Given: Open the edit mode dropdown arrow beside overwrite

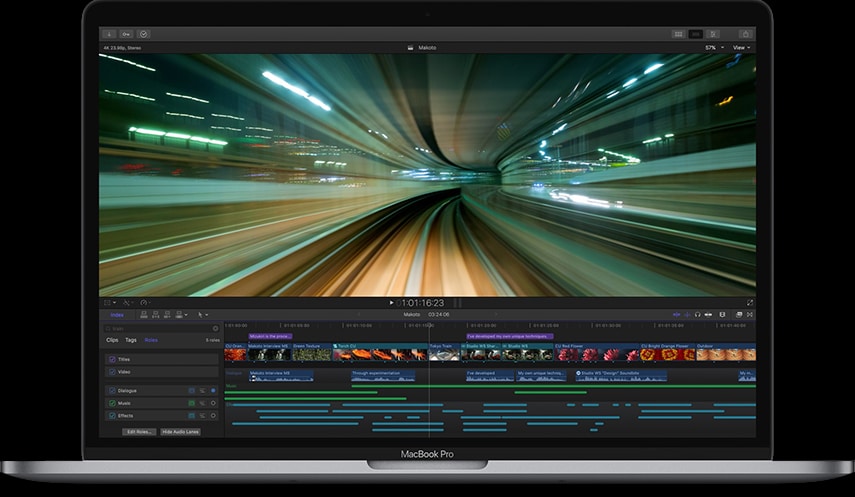Looking at the screenshot, I should [186, 315].
